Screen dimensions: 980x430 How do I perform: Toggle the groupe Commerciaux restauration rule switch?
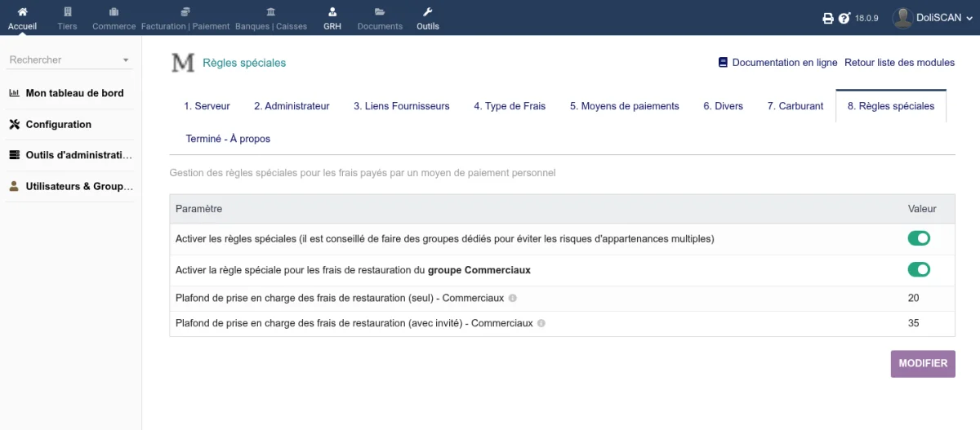(919, 269)
